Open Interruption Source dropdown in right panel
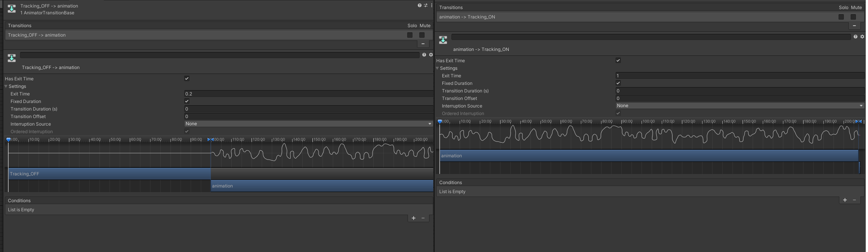Image resolution: width=868 pixels, height=252 pixels. coord(740,106)
